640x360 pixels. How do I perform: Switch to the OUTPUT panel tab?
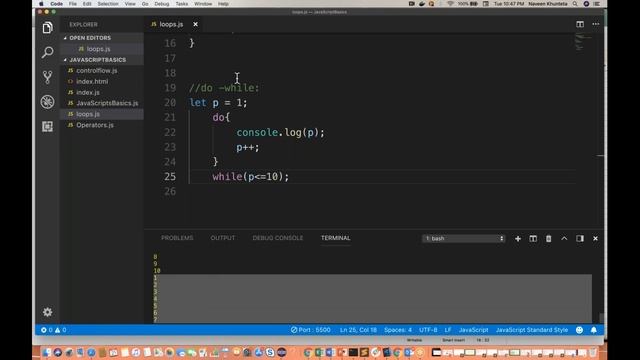(x=222, y=238)
